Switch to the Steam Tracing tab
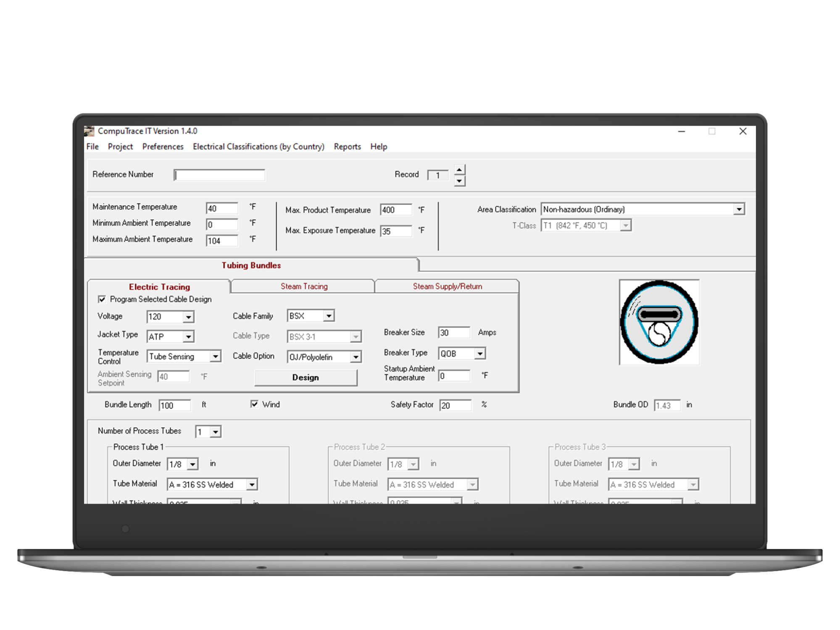Screen dimensions: 840x630 304,286
